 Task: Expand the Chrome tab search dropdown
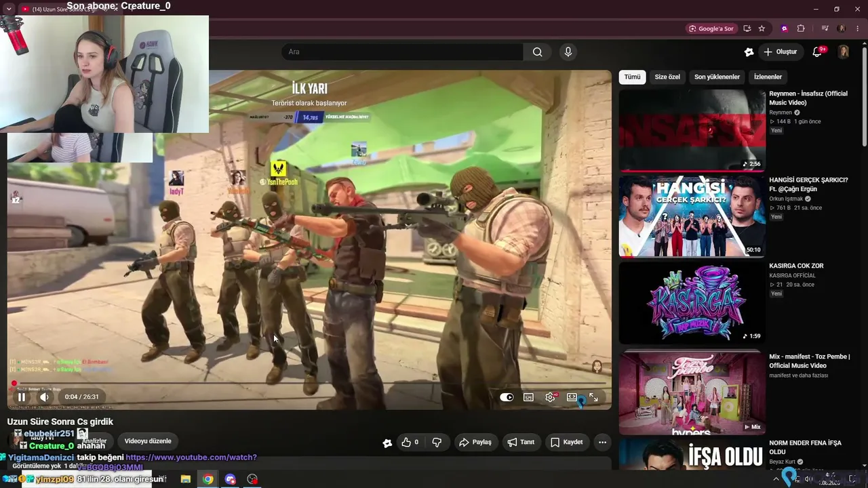8,9
